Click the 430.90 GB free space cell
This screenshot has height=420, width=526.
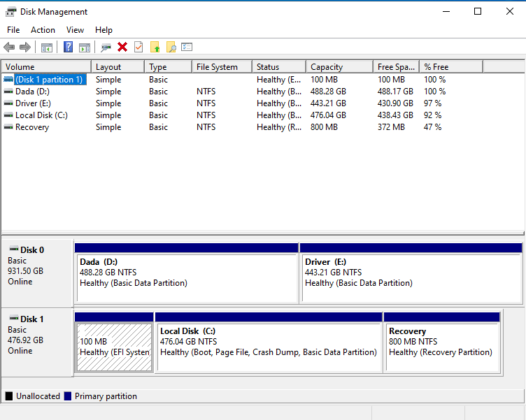click(395, 103)
